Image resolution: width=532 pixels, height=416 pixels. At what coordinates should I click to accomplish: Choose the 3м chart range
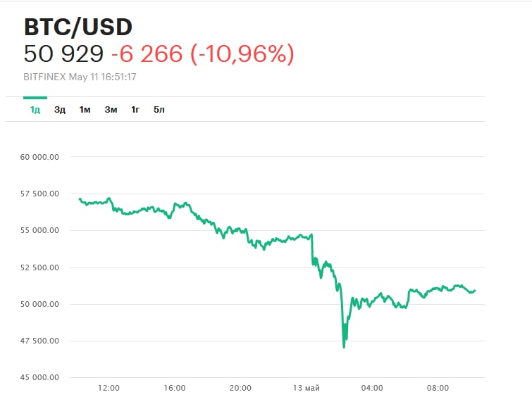(111, 109)
